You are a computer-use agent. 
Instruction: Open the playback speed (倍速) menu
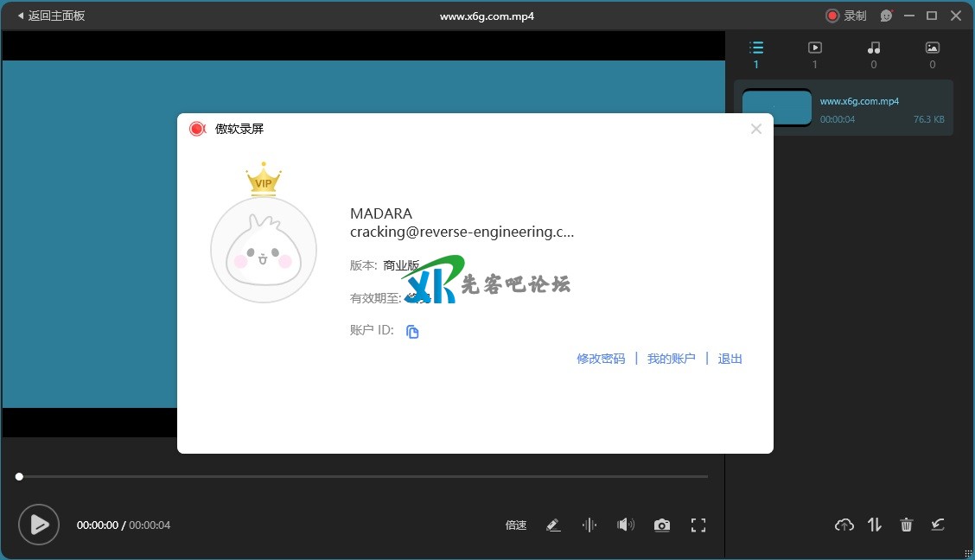[x=516, y=525]
